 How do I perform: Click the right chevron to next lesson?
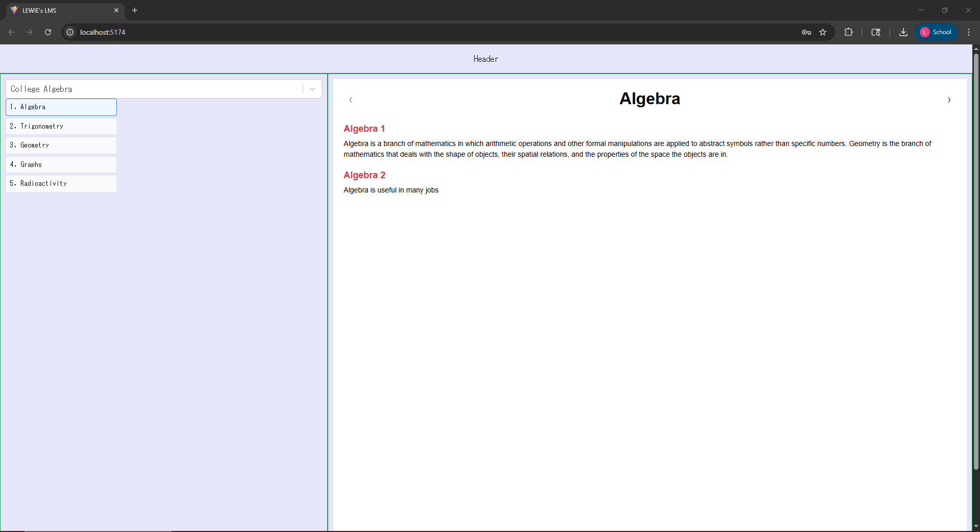tap(948, 100)
